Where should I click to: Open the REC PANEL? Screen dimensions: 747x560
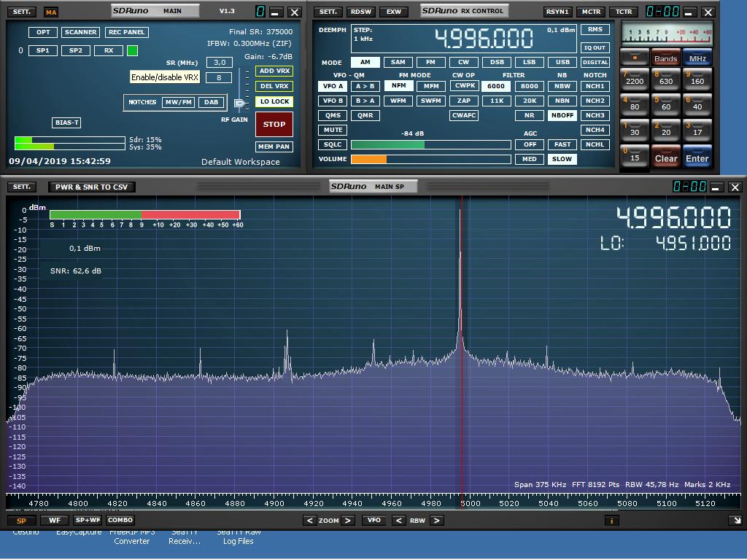pos(126,32)
